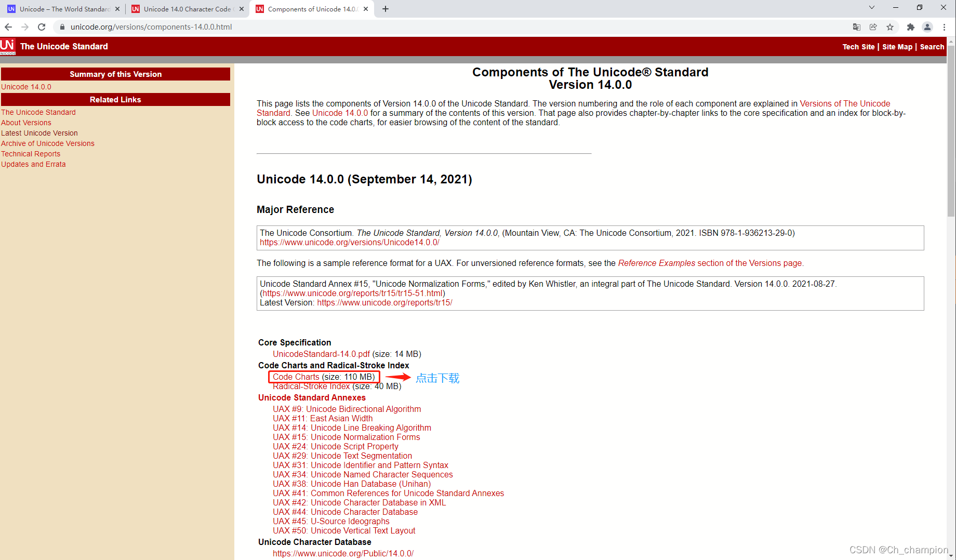
Task: Open the tab search dropdown arrow
Action: coord(872,7)
